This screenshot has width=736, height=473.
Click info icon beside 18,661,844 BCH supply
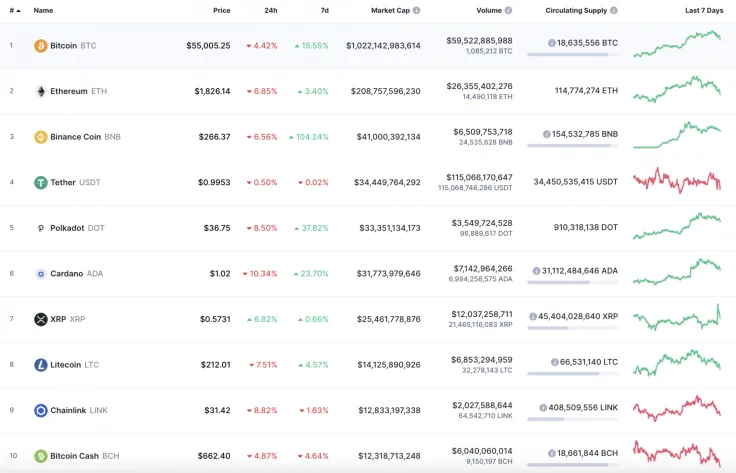(x=552, y=453)
